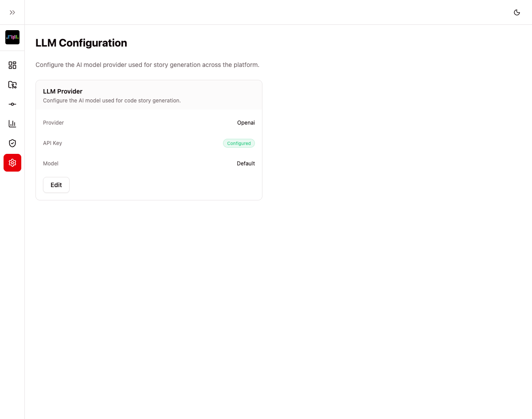The image size is (532, 419).
Task: Select the Provider row label
Action: [x=54, y=123]
